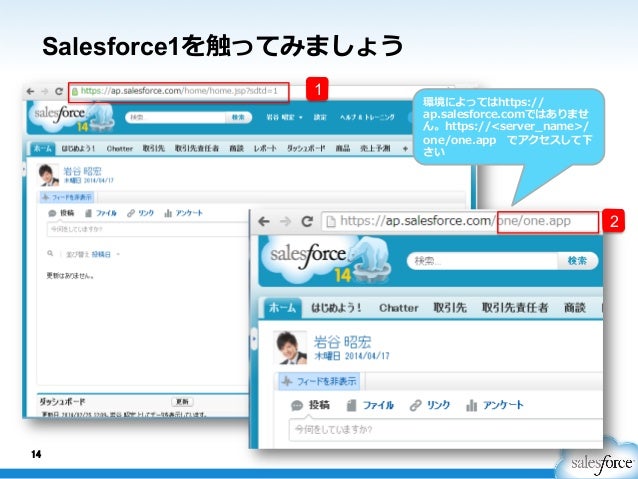The height and width of the screenshot is (479, 638).
Task: Click ファイル option in rear window
Action: click(101, 213)
